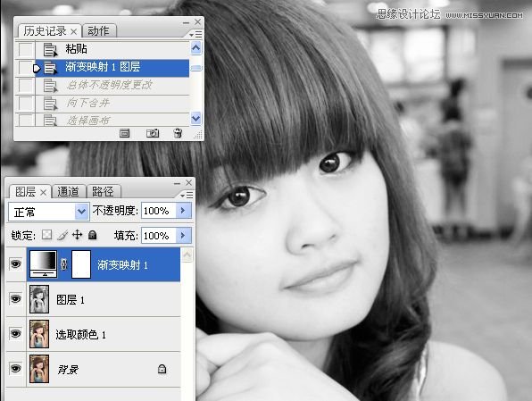Click the 不透明度 100% input field
The height and width of the screenshot is (401, 532).
coord(159,211)
